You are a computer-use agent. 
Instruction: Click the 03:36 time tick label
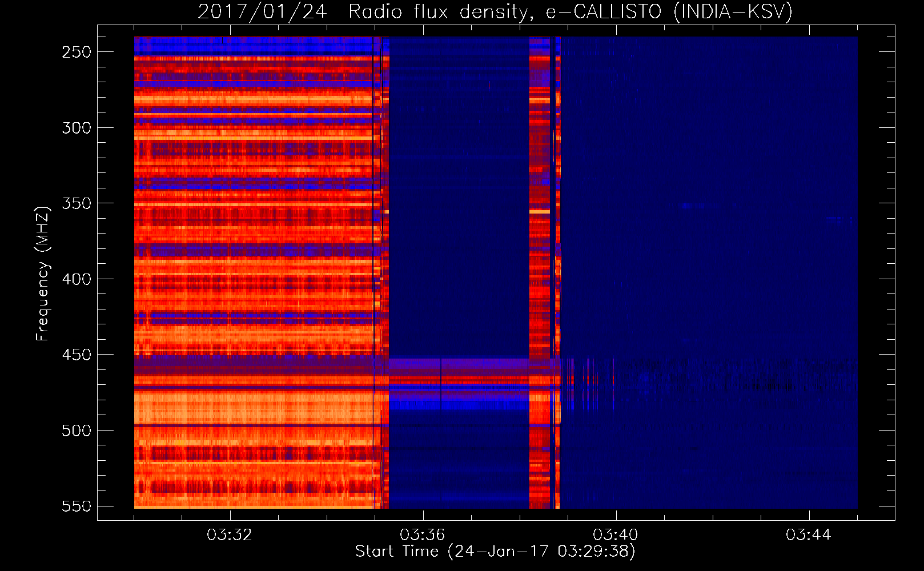423,535
